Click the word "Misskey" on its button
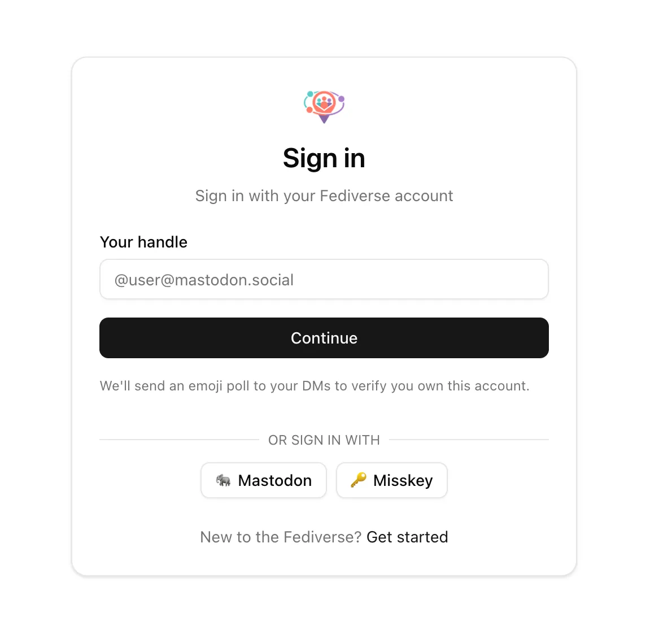672x617 pixels. coord(403,480)
